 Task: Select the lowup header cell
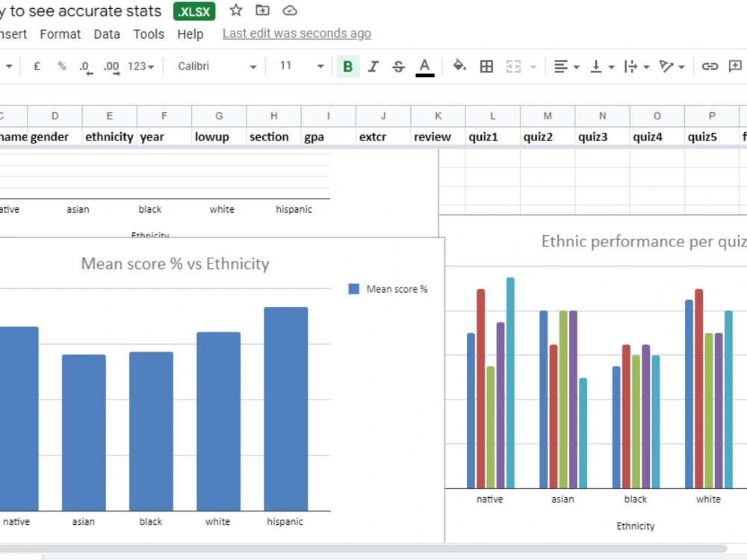coord(219,137)
